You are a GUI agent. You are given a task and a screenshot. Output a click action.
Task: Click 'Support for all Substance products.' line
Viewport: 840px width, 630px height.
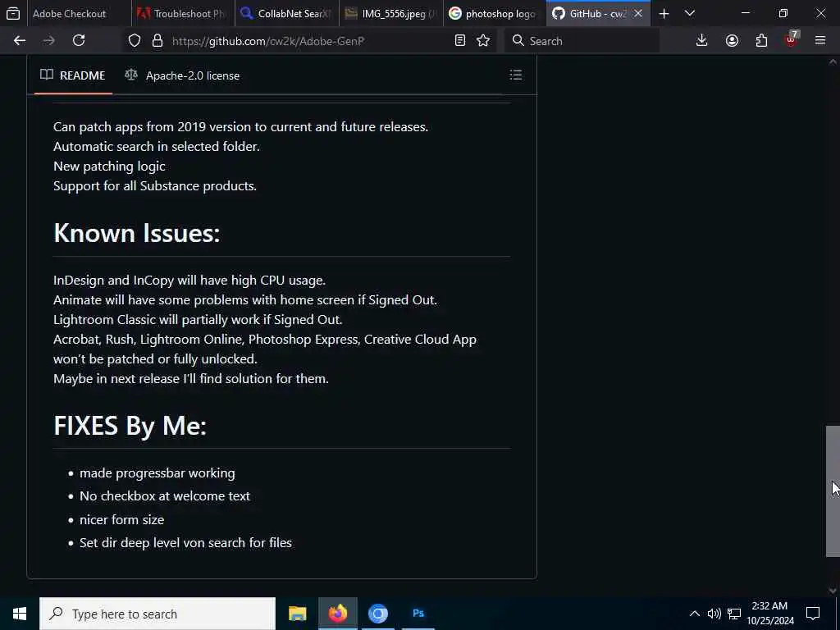click(x=155, y=186)
